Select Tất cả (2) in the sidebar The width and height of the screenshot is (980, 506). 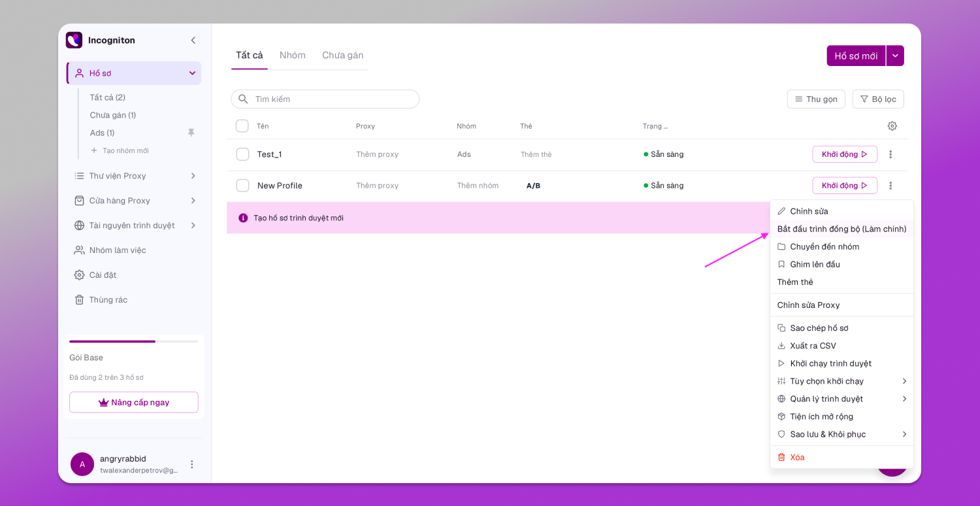(108, 97)
